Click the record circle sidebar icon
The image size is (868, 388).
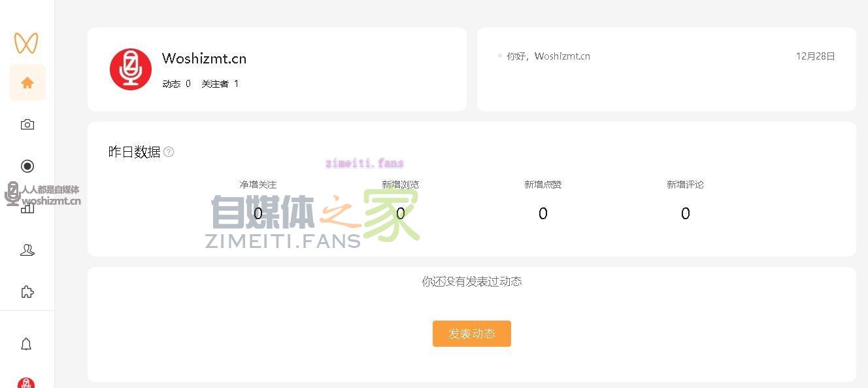27,166
